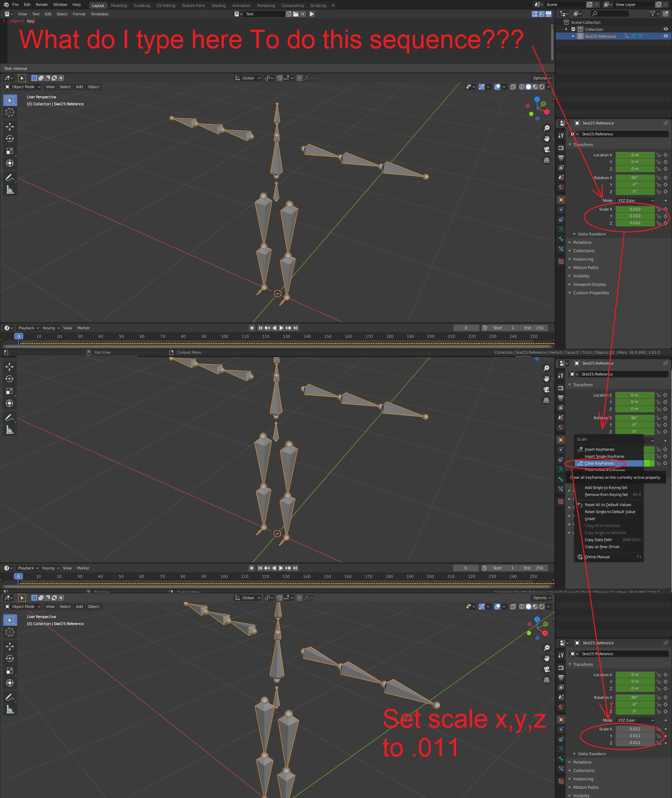This screenshot has height=798, width=672.
Task: Open the World Properties tab
Action: (561, 187)
